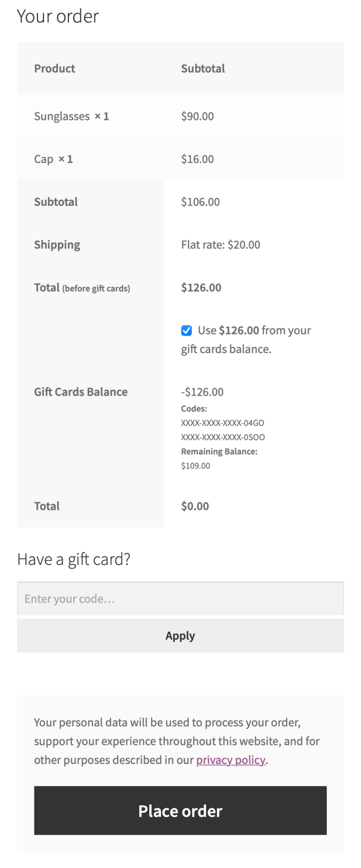This screenshot has width=361, height=868.
Task: Open the privacy policy link
Action: tap(231, 760)
